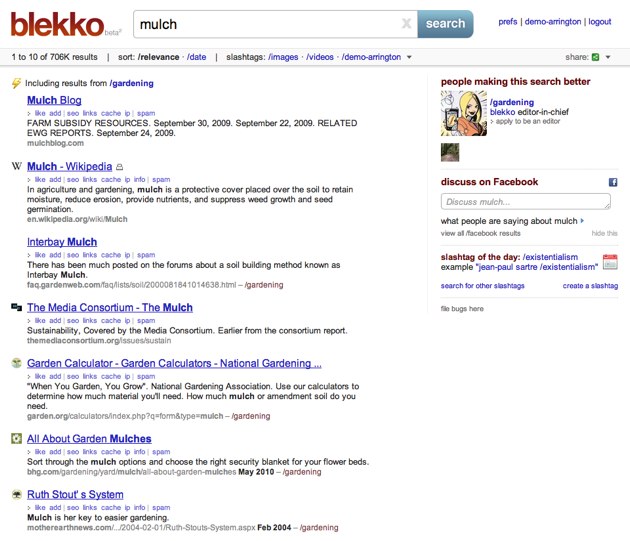Click the Wikipedia favicon beside the Mulch result

pyautogui.click(x=16, y=166)
